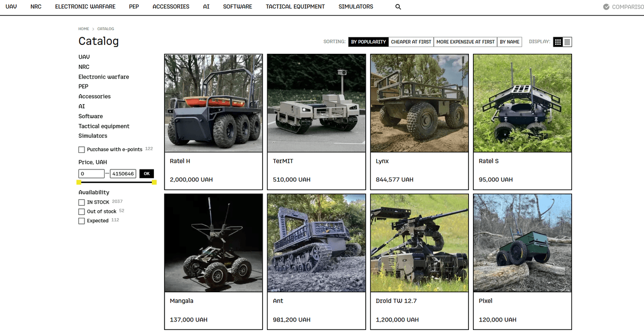Select the Simulators top menu item
This screenshot has height=332, width=644.
tap(356, 7)
